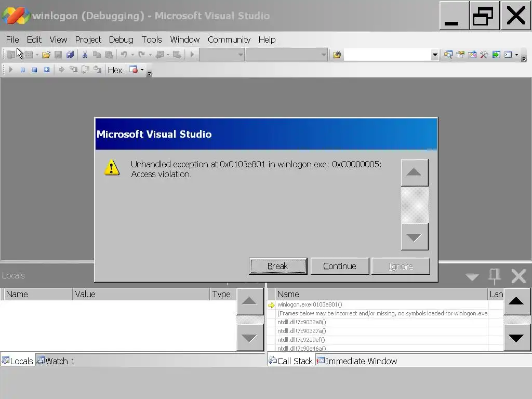Open the Command Window icon
This screenshot has height=399, width=532.
(x=508, y=55)
